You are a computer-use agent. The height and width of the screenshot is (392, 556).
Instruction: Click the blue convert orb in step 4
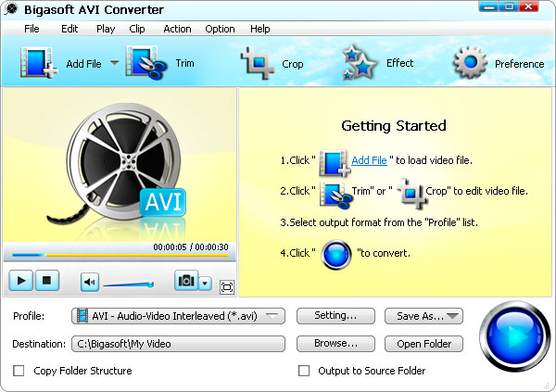click(x=336, y=254)
